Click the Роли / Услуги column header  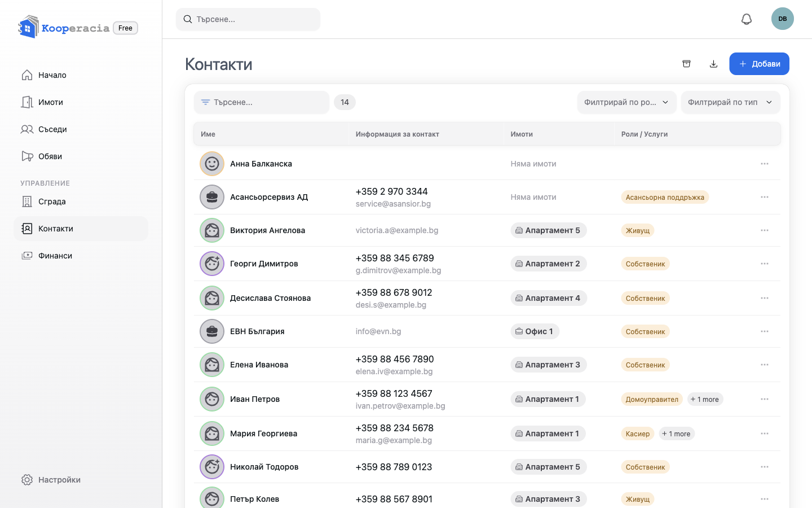click(x=644, y=134)
